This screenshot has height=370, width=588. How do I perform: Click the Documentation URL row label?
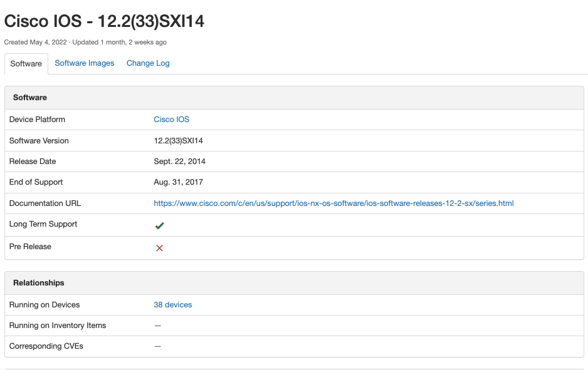(45, 203)
